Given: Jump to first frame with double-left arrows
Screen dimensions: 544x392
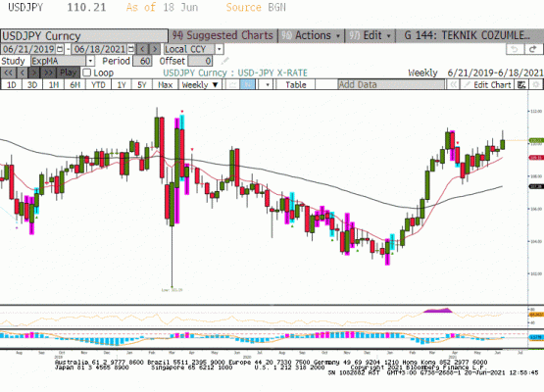Looking at the screenshot, I should coord(8,73).
